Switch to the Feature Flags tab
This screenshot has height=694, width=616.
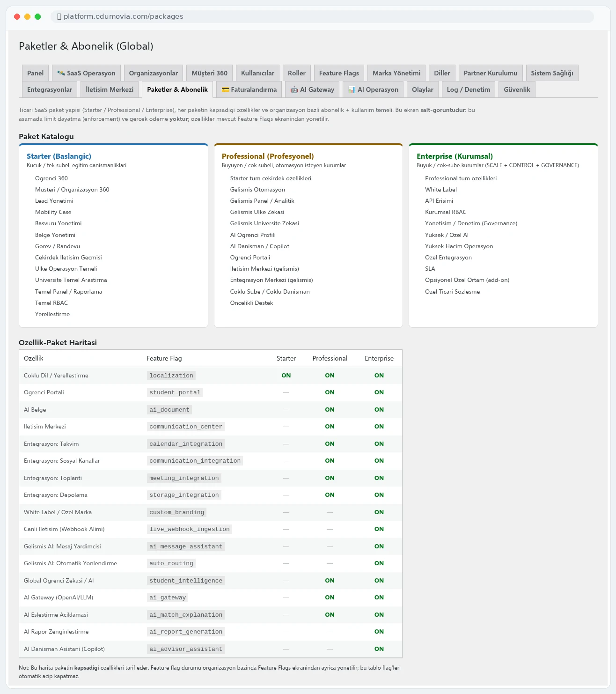339,73
